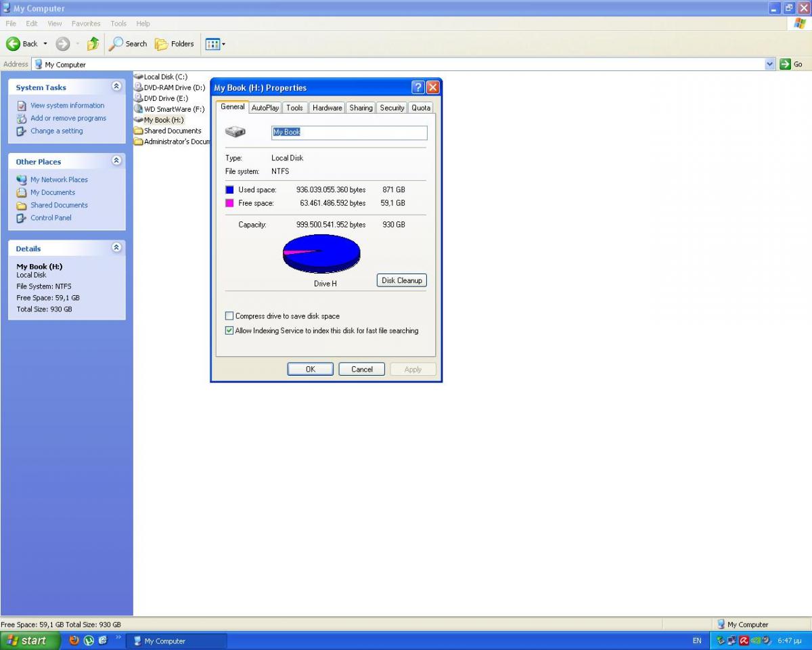Image resolution: width=812 pixels, height=650 pixels.
Task: Click the network connection tray icon
Action: point(732,641)
